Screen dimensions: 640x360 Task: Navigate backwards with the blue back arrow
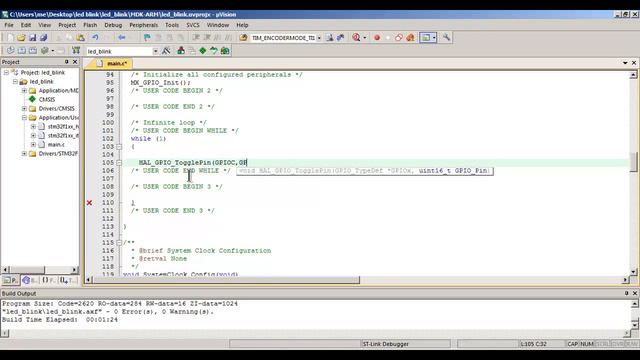click(122, 38)
